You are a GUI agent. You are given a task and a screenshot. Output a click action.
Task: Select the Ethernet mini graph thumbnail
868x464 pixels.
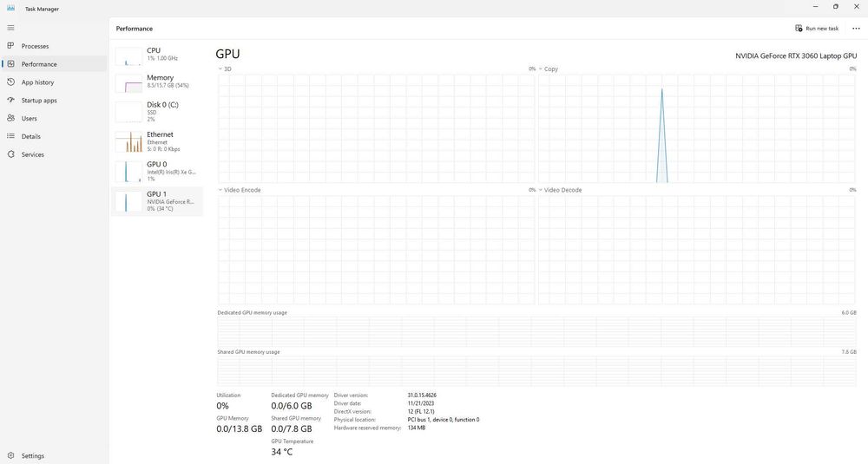click(129, 141)
